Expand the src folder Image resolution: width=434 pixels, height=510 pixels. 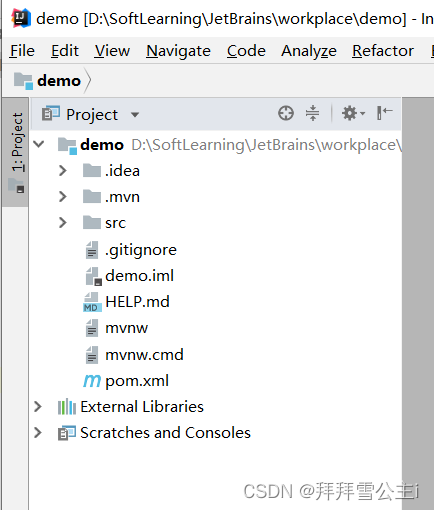[63, 223]
